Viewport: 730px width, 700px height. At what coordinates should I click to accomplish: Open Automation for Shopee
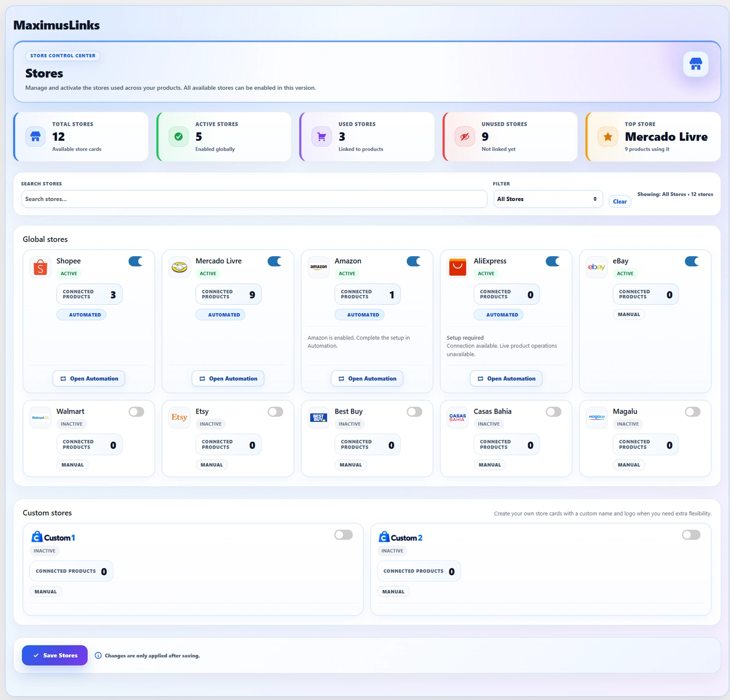coord(89,379)
